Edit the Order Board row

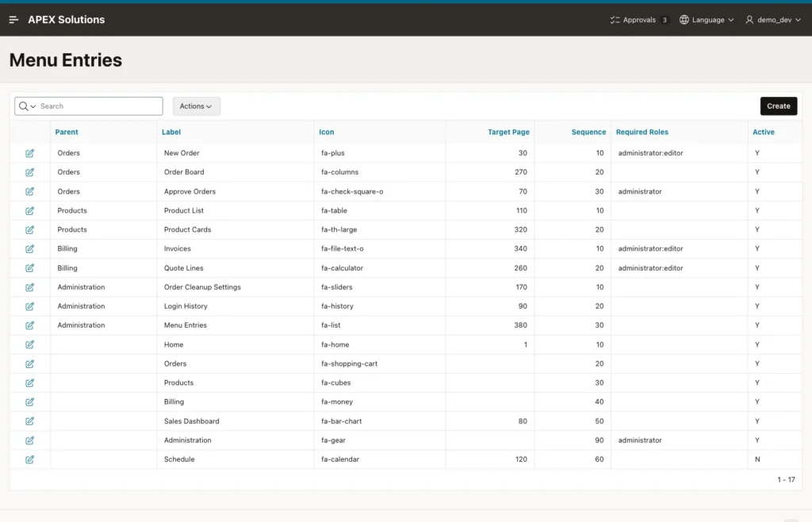click(29, 172)
